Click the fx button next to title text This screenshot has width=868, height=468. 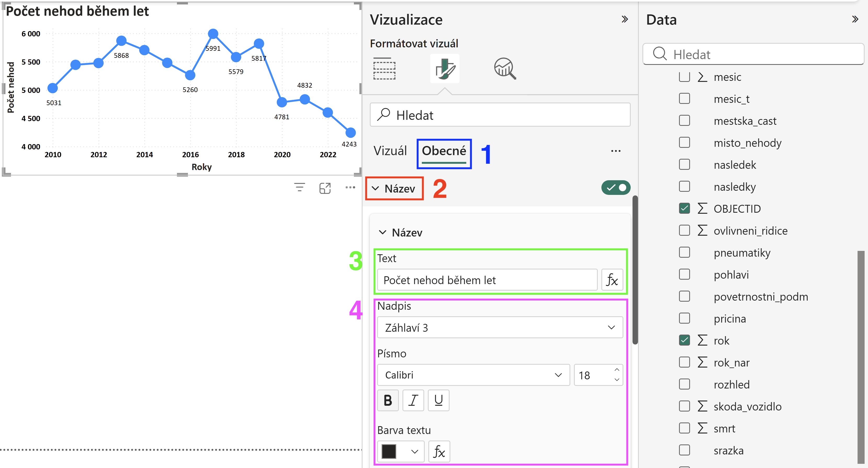coord(612,280)
